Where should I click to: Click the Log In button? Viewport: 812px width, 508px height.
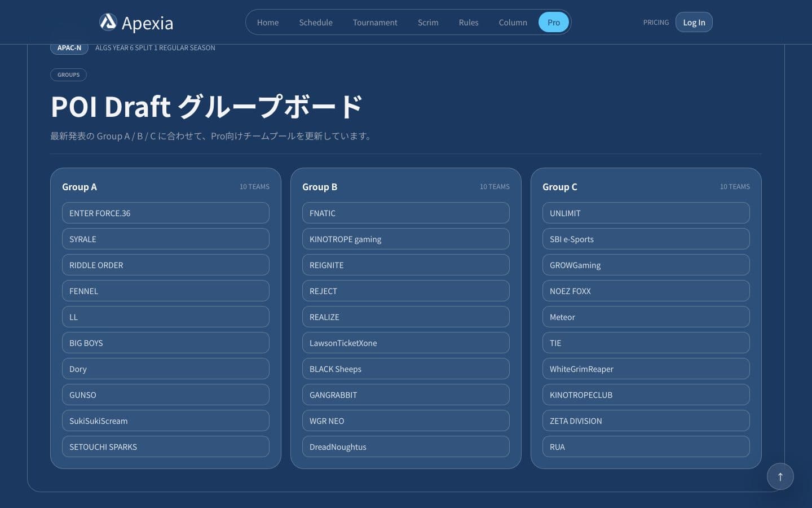694,23
